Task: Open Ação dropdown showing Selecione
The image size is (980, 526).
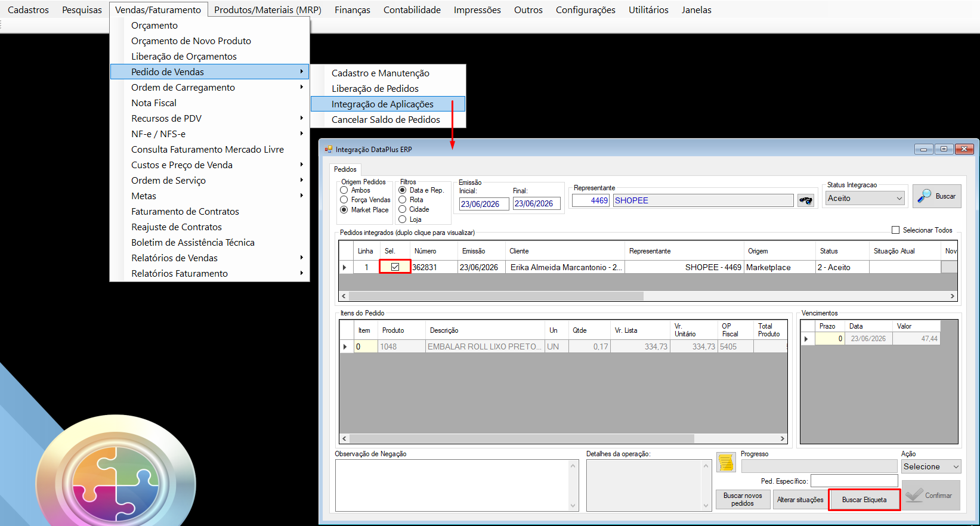Action: (x=931, y=466)
